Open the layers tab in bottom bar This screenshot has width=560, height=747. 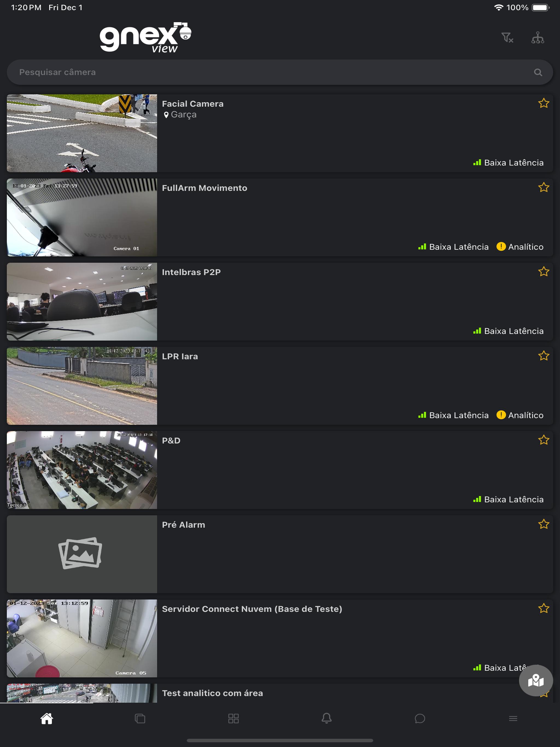pos(140,718)
